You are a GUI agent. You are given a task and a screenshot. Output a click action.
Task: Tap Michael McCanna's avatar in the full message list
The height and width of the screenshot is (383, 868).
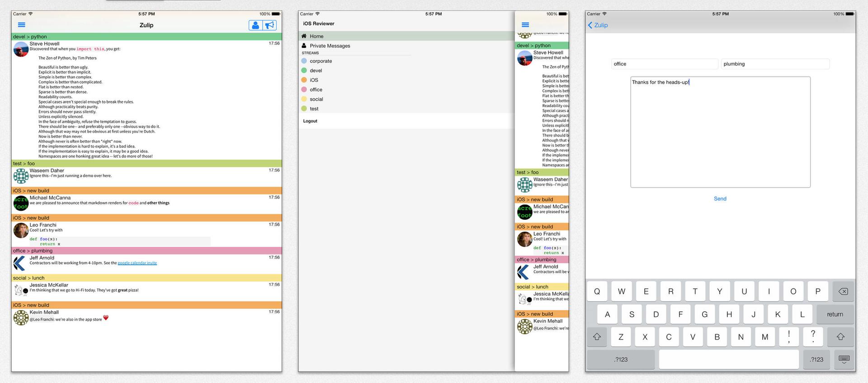coord(21,203)
